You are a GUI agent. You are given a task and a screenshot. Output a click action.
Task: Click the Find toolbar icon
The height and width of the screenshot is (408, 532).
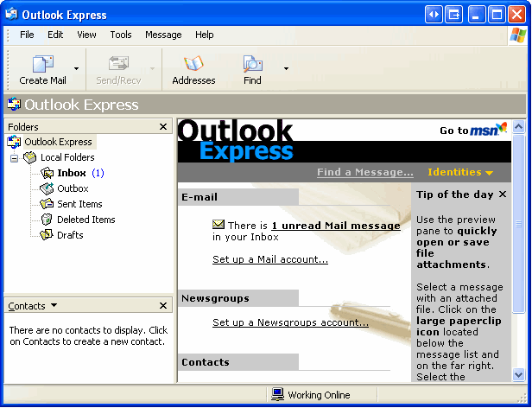[253, 64]
